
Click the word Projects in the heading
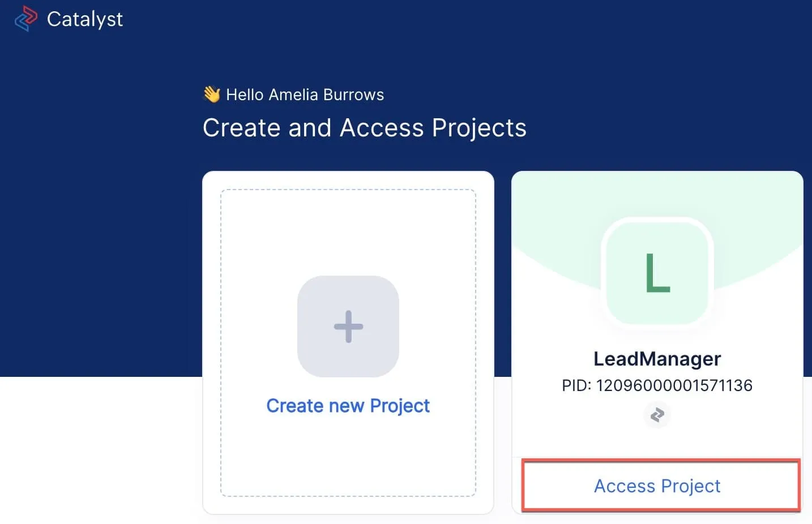click(x=479, y=128)
